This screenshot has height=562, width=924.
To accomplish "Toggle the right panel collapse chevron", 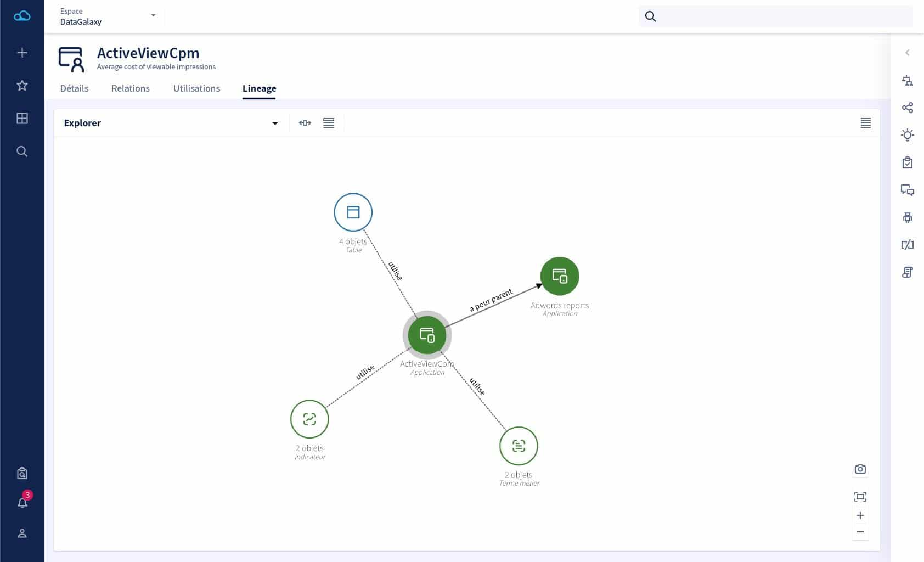I will click(908, 53).
